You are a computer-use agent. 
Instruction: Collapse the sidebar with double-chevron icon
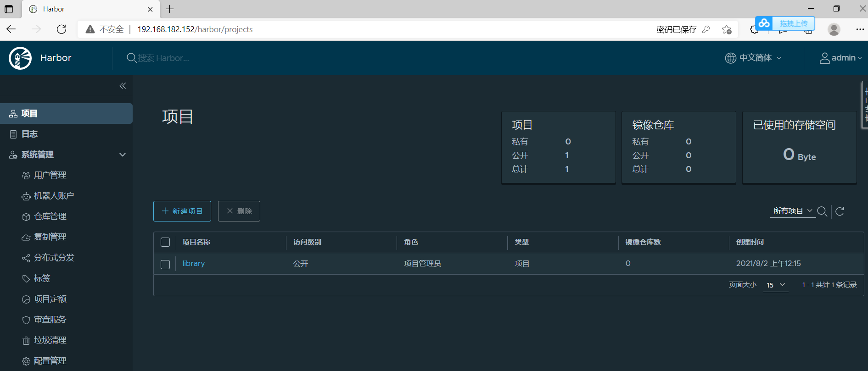(123, 86)
